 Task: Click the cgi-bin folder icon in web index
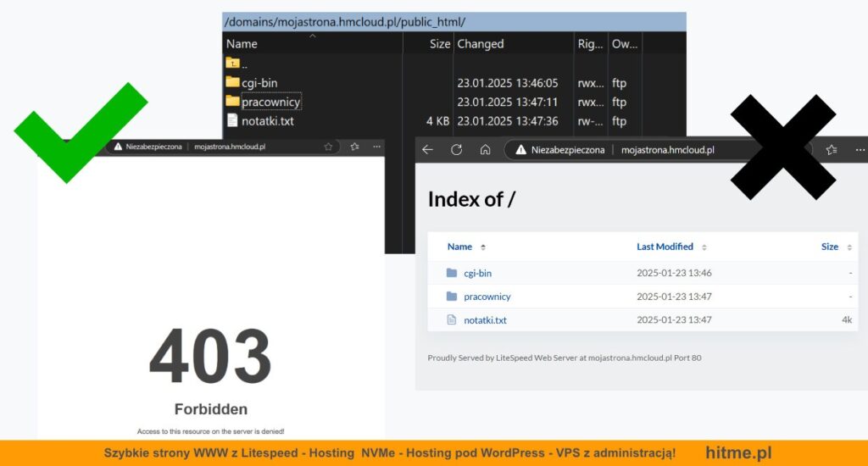(451, 273)
